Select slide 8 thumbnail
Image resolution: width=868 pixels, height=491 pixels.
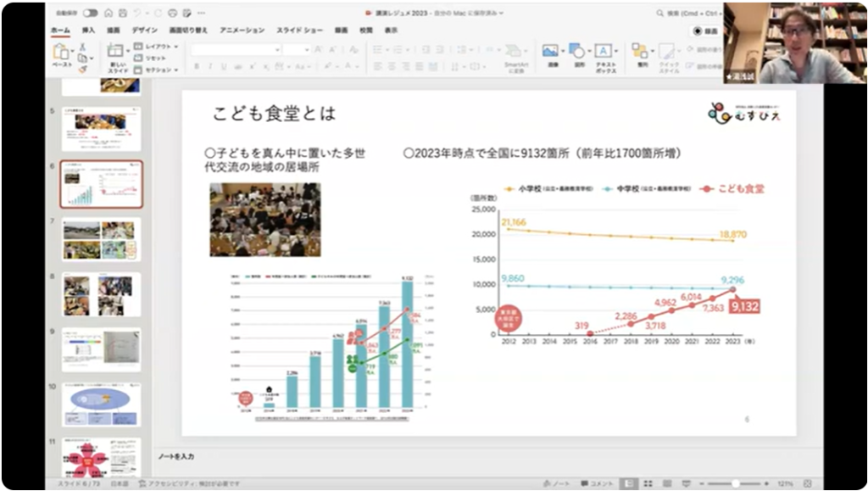tap(101, 294)
